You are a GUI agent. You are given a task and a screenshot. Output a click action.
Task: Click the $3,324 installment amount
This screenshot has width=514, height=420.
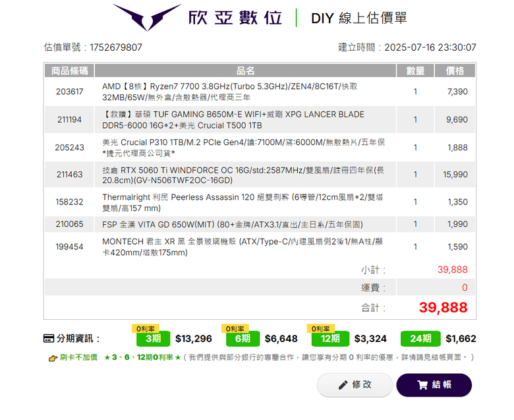370,339
